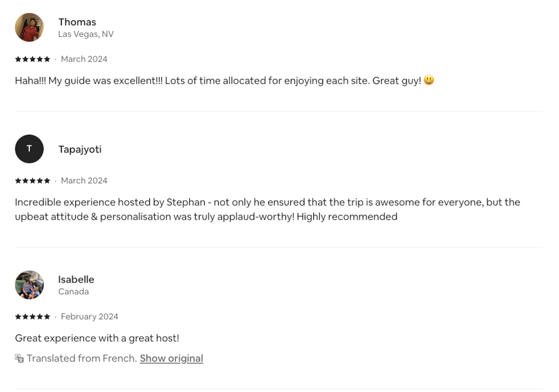Click the smiley emoji in Thomas's review

tap(429, 81)
